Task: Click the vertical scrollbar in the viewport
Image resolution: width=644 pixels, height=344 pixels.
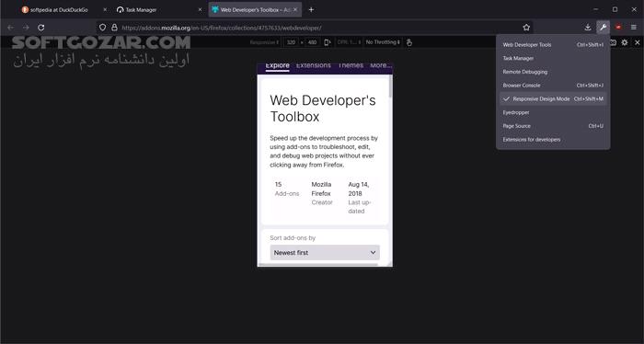Action: [390, 86]
